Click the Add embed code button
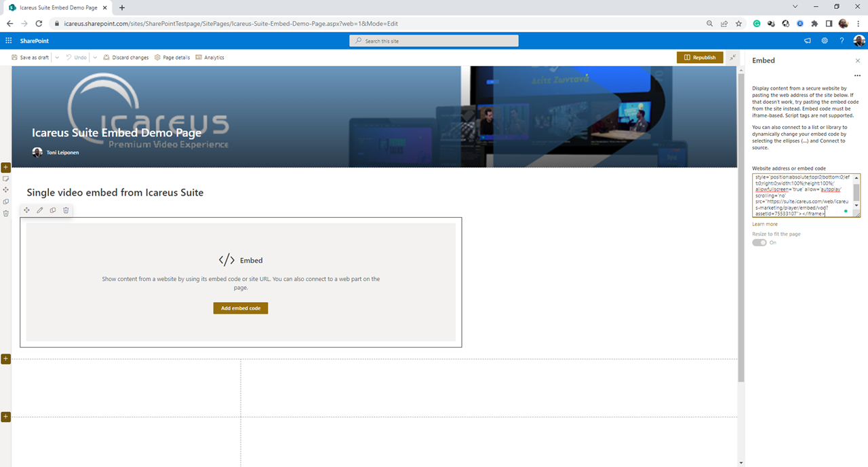 pyautogui.click(x=241, y=308)
